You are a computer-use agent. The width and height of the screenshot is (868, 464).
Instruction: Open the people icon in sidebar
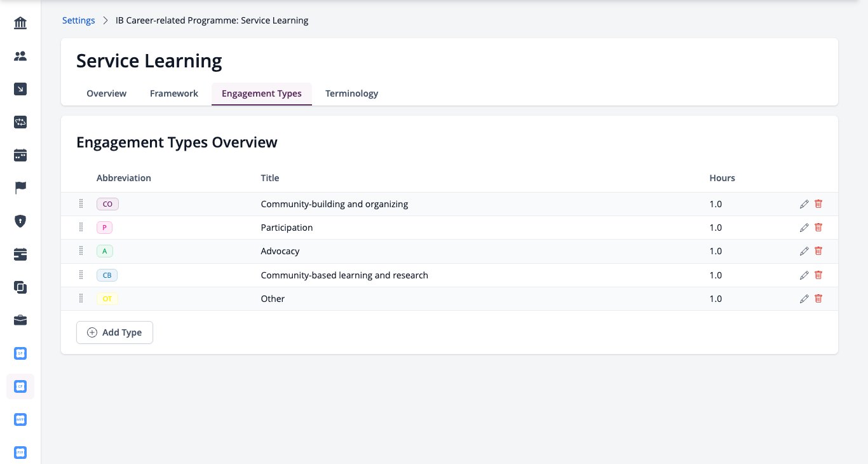[20, 57]
